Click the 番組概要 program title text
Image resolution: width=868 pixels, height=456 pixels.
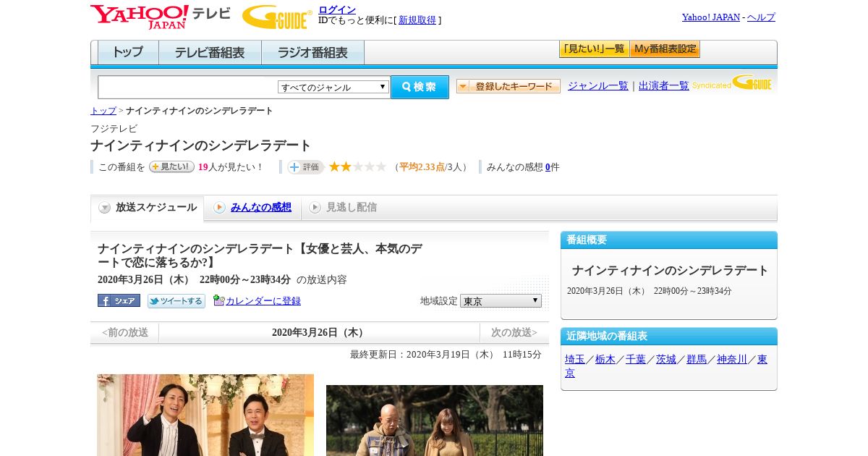pyautogui.click(x=670, y=270)
